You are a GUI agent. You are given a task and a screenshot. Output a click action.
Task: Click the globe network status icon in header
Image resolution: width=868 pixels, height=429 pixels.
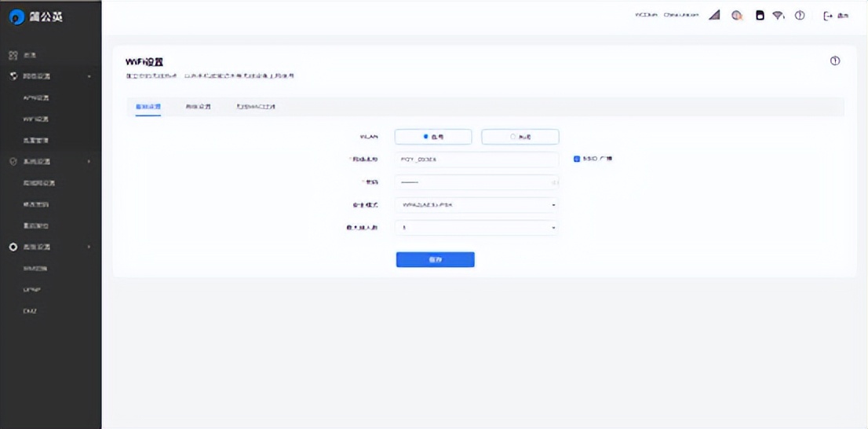point(737,16)
